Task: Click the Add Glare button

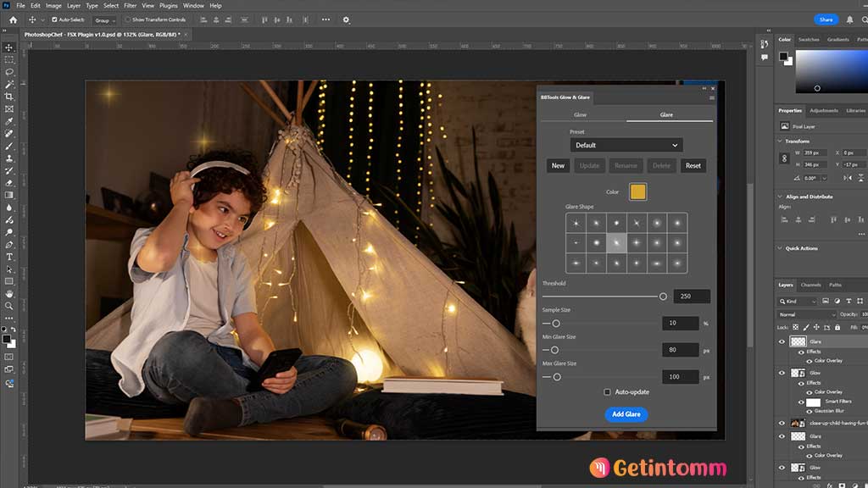Action: coord(626,414)
